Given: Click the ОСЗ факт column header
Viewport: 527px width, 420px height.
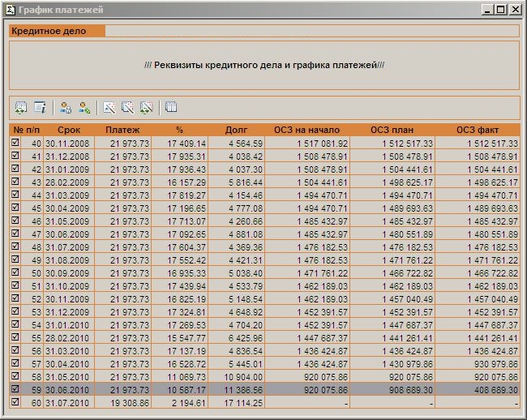Looking at the screenshot, I should tap(477, 130).
